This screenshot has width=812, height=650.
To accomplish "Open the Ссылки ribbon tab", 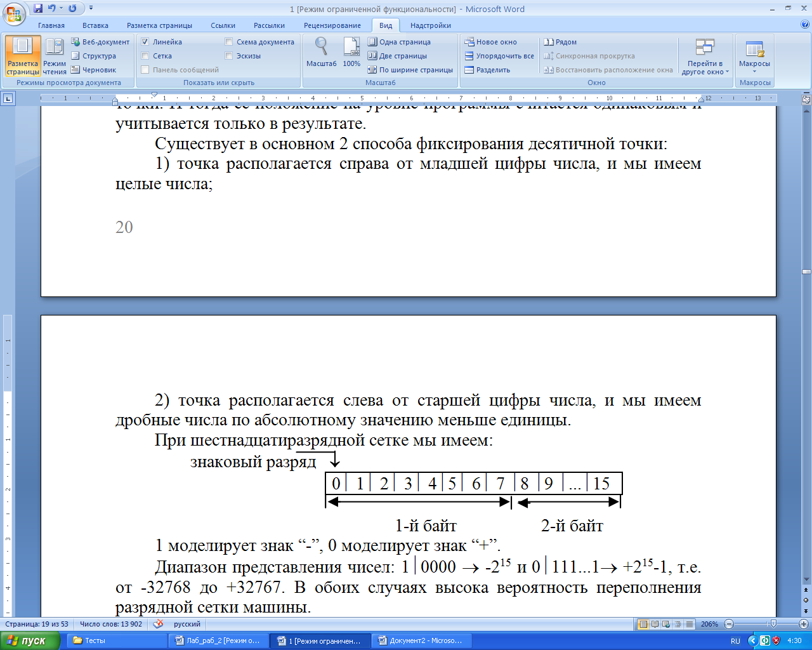I will [223, 25].
